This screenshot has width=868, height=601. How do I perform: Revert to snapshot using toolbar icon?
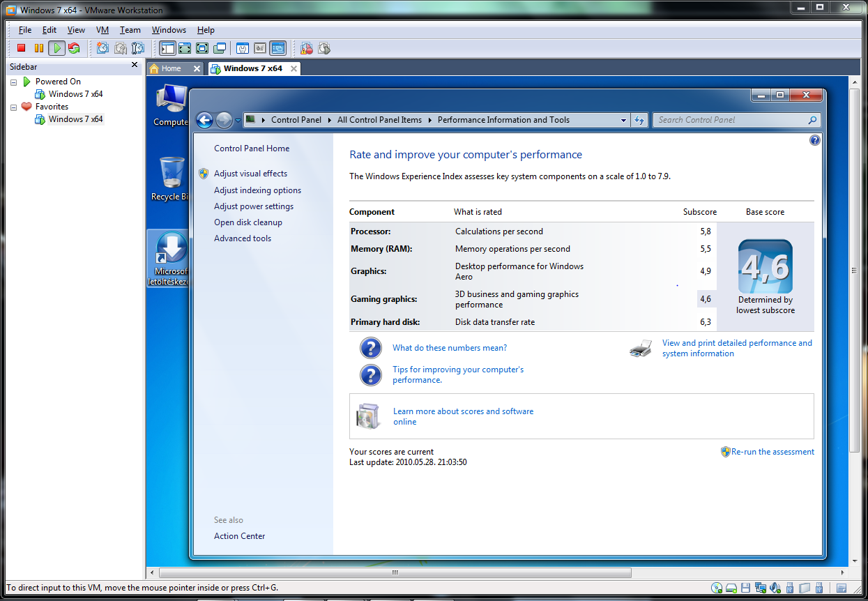click(x=121, y=48)
